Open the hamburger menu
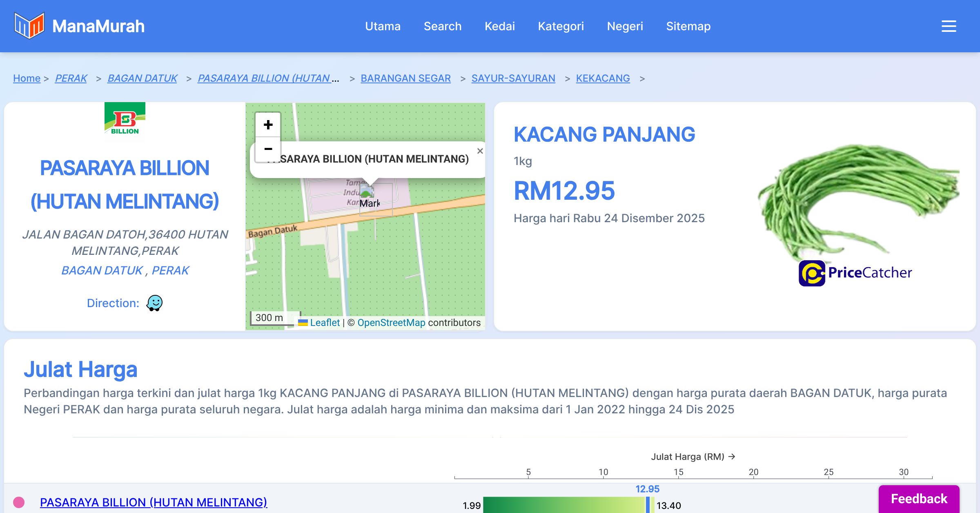The height and width of the screenshot is (513, 980). click(949, 26)
